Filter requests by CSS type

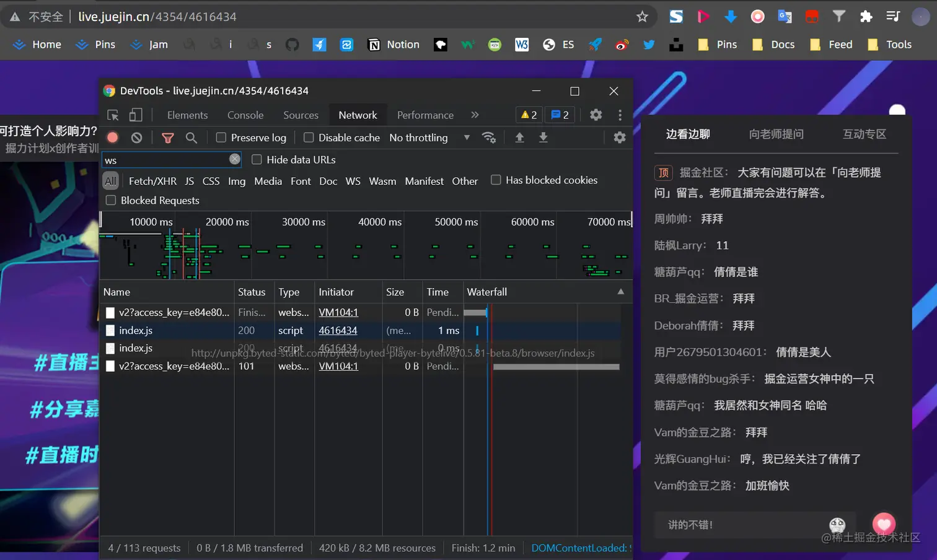(211, 181)
